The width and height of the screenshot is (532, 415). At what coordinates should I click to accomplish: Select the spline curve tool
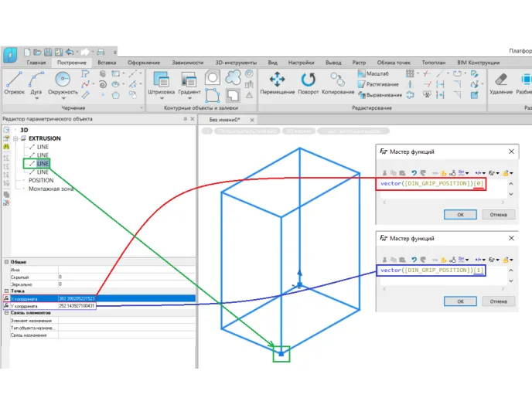pos(85,84)
